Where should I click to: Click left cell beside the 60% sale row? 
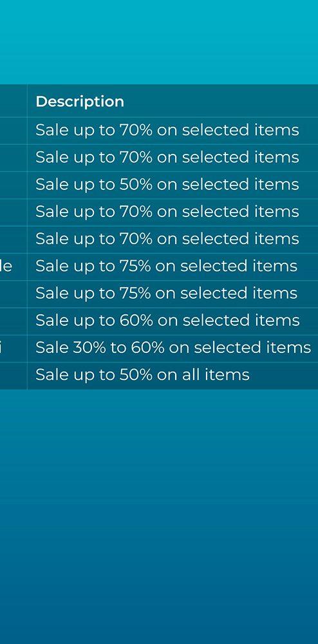coord(14,321)
